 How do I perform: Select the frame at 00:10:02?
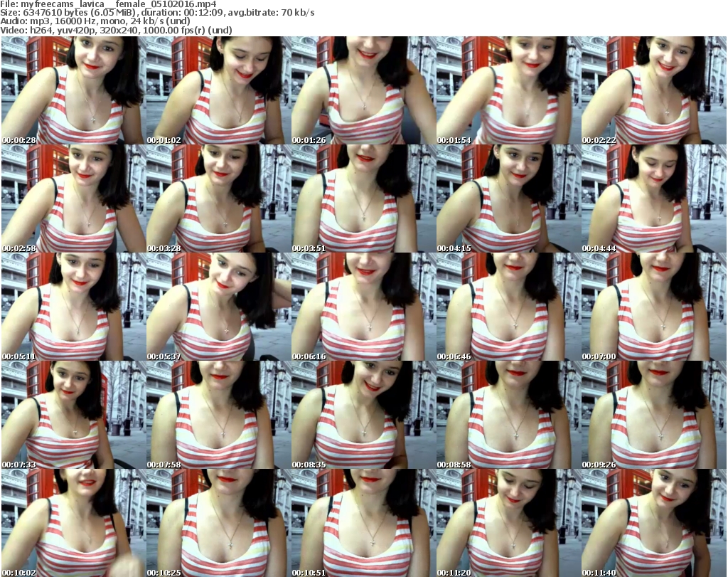(x=73, y=523)
